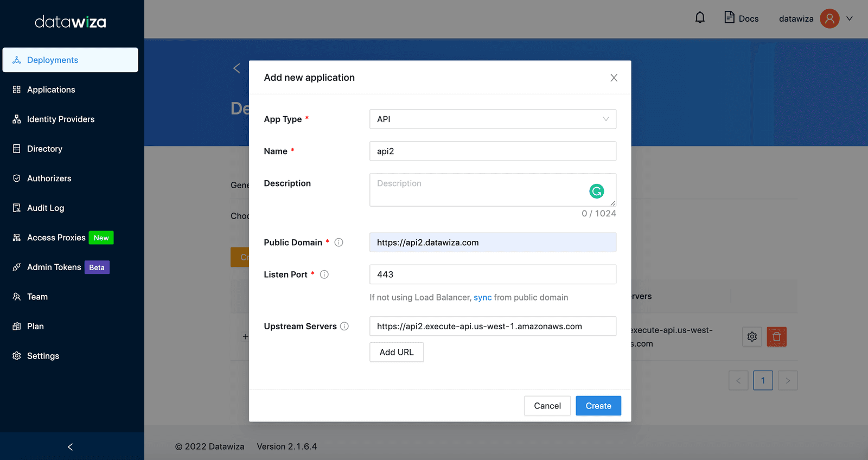Open Access Proxies in the sidebar
The image size is (868, 460).
click(70, 238)
